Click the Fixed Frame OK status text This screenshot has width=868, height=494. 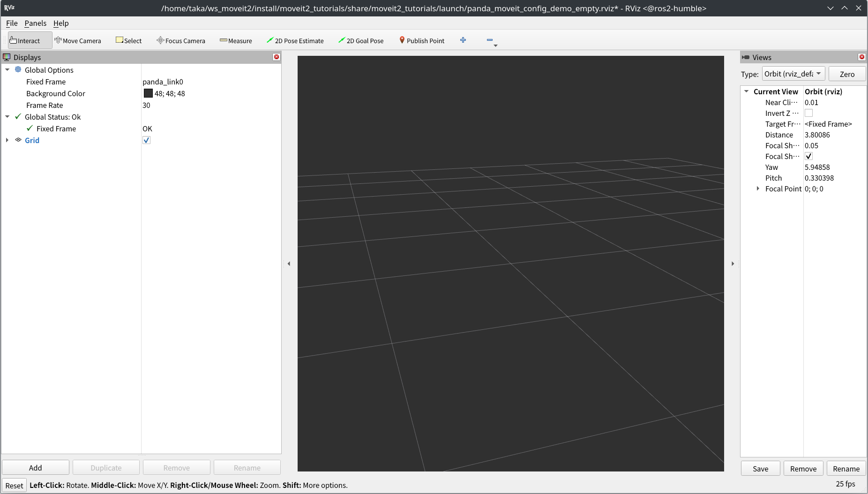147,129
